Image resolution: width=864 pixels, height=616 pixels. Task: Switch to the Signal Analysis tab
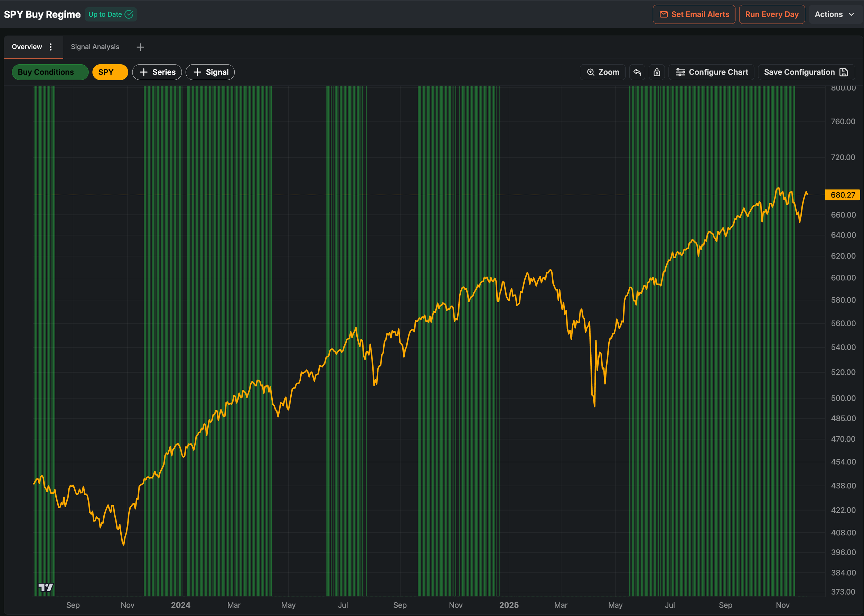point(95,47)
